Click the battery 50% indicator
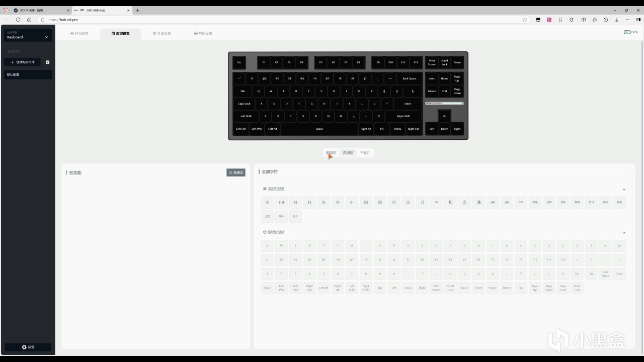Screen dimensions: 644x362 point(631,32)
